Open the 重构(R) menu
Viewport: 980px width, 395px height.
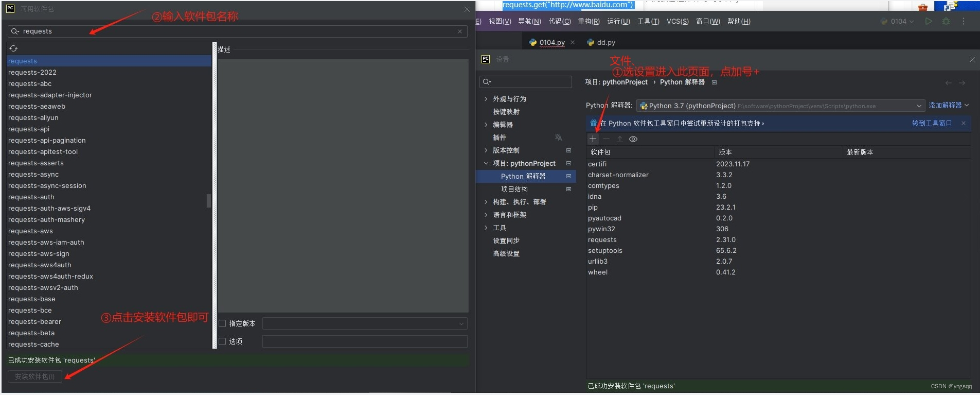click(x=589, y=21)
